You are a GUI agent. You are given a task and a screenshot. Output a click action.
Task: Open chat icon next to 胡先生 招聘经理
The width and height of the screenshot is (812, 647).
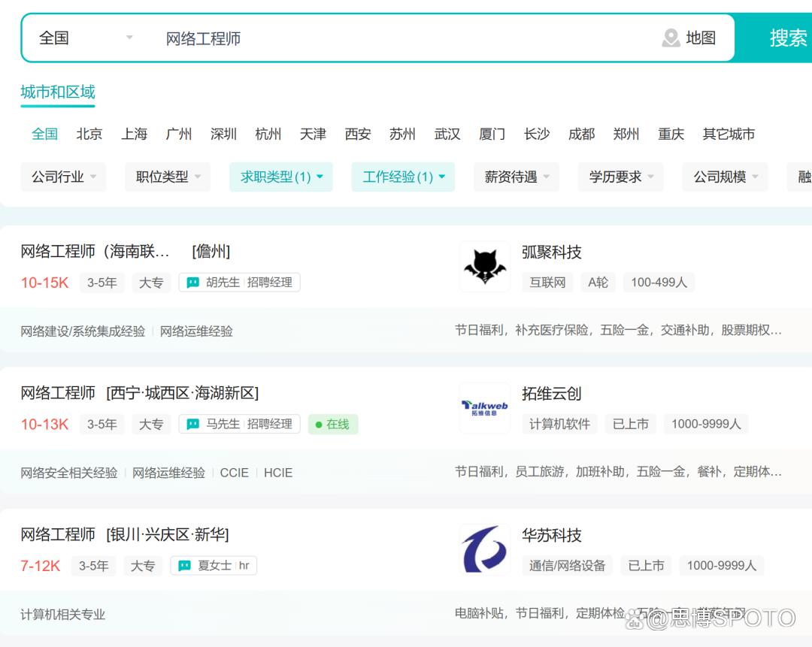pyautogui.click(x=193, y=283)
